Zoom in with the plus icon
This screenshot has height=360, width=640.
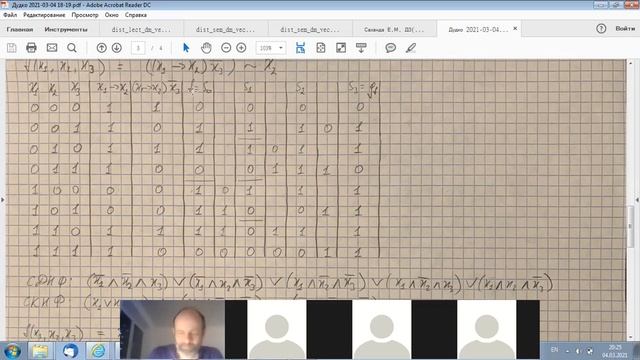(x=241, y=48)
